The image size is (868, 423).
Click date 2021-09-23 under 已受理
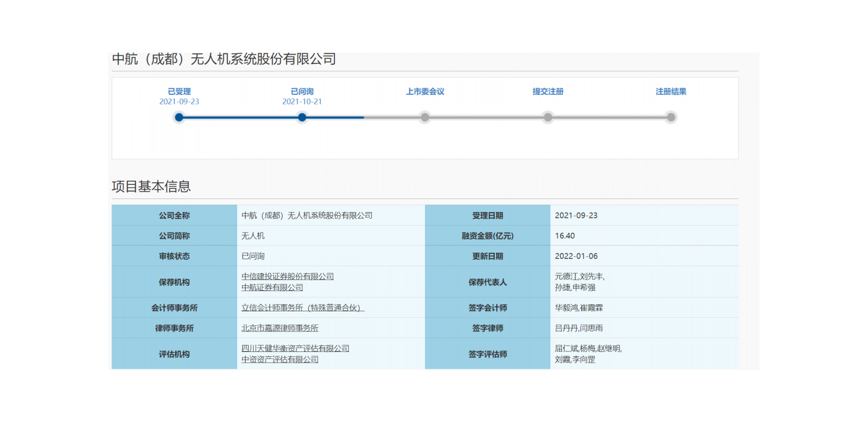[179, 101]
